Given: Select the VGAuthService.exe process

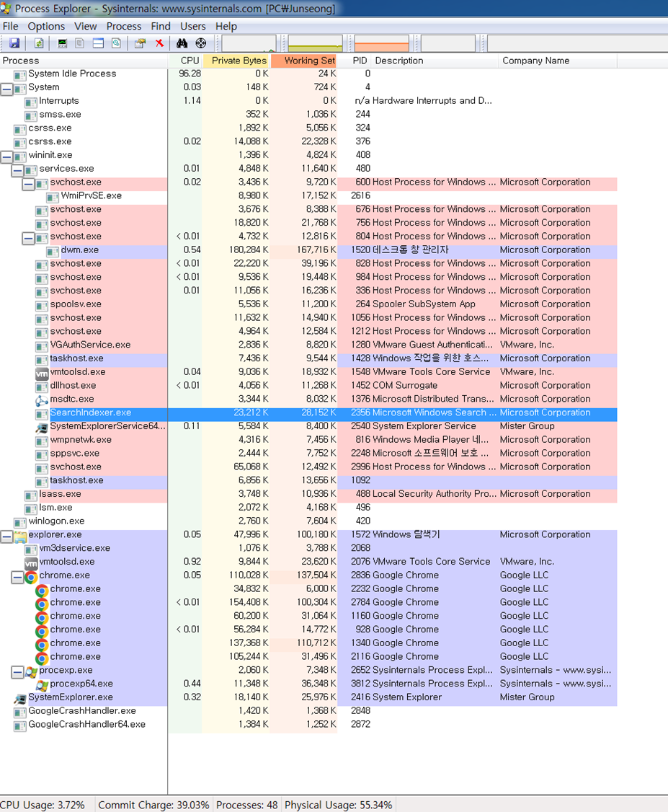Looking at the screenshot, I should pyautogui.click(x=90, y=345).
